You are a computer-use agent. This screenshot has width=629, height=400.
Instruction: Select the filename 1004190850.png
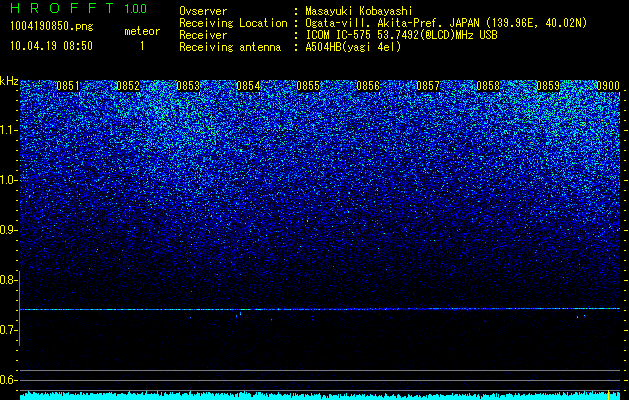(51, 27)
